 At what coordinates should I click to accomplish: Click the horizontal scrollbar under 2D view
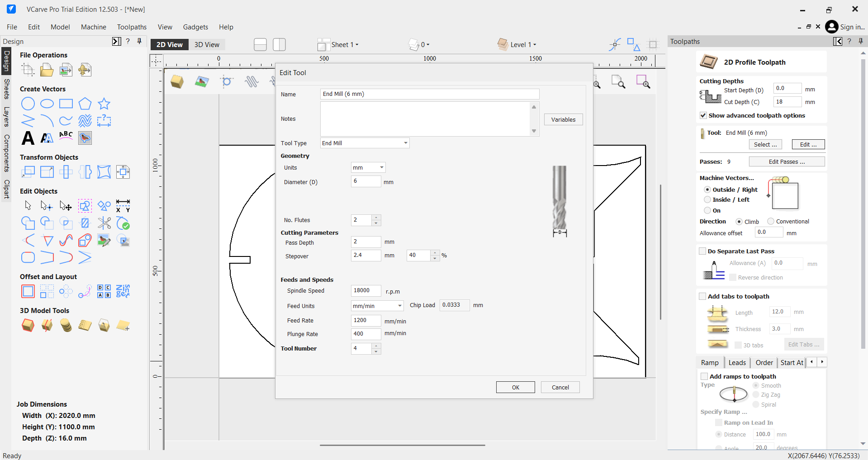tap(402, 445)
